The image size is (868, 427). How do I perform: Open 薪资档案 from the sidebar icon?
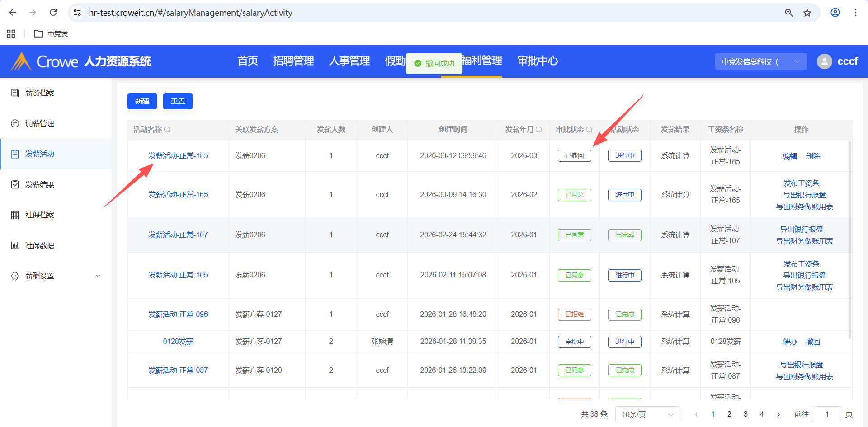(x=15, y=93)
